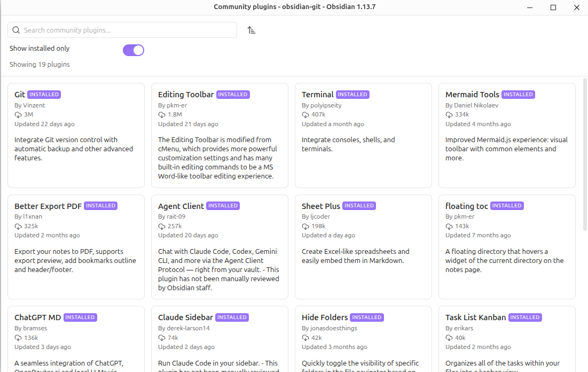Open the Better Export PDF plugin card
The width and height of the screenshot is (588, 372).
(76, 246)
